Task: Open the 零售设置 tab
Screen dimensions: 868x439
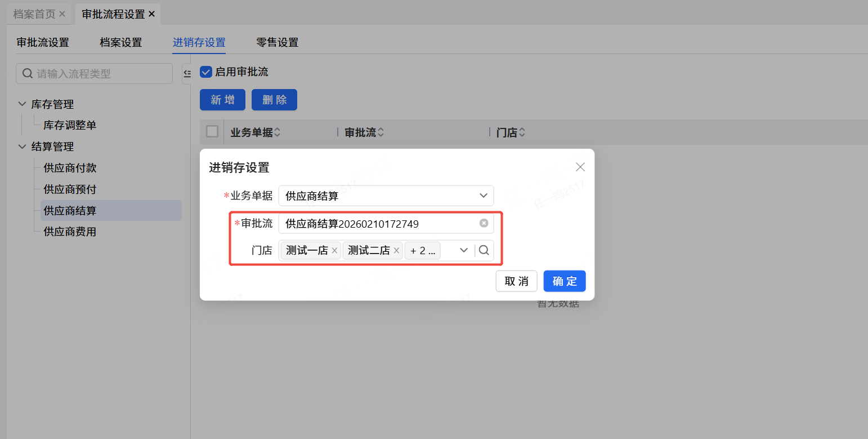Action: pos(277,42)
